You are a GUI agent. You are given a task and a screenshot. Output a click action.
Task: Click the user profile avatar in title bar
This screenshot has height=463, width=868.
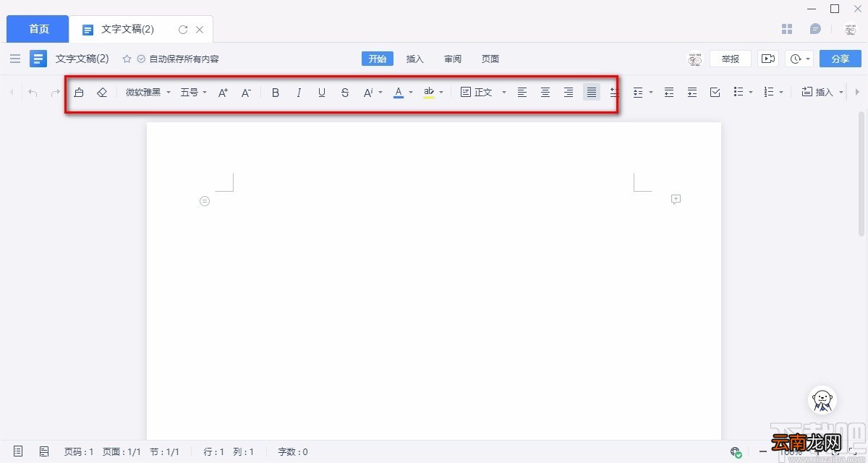click(850, 29)
